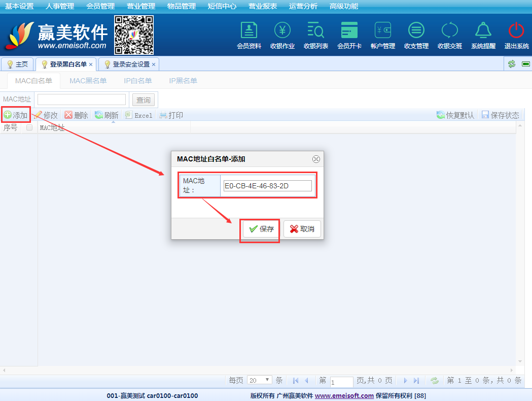Click the 系统提醒 bell icon
The width and height of the screenshot is (532, 401).
coord(483,31)
